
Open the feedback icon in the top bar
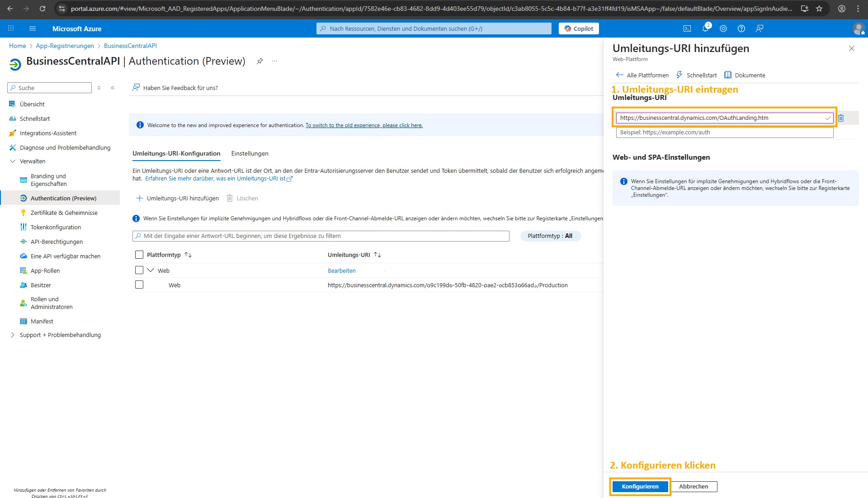pyautogui.click(x=759, y=28)
